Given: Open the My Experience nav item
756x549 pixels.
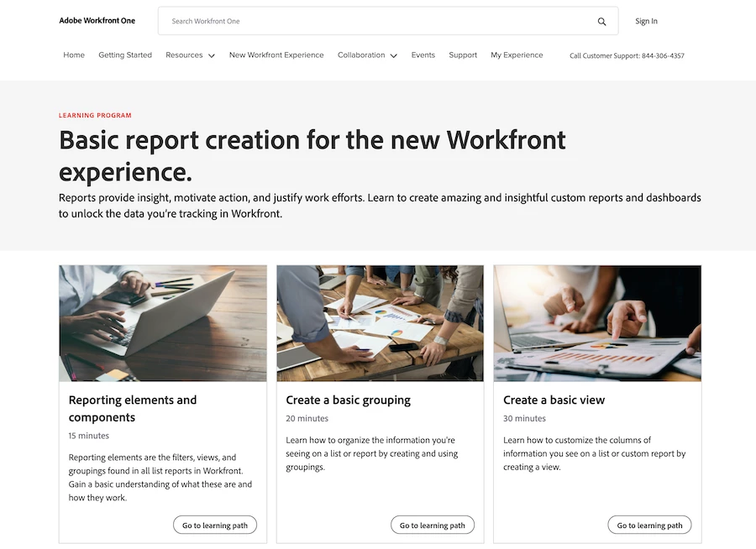Looking at the screenshot, I should pyautogui.click(x=517, y=55).
